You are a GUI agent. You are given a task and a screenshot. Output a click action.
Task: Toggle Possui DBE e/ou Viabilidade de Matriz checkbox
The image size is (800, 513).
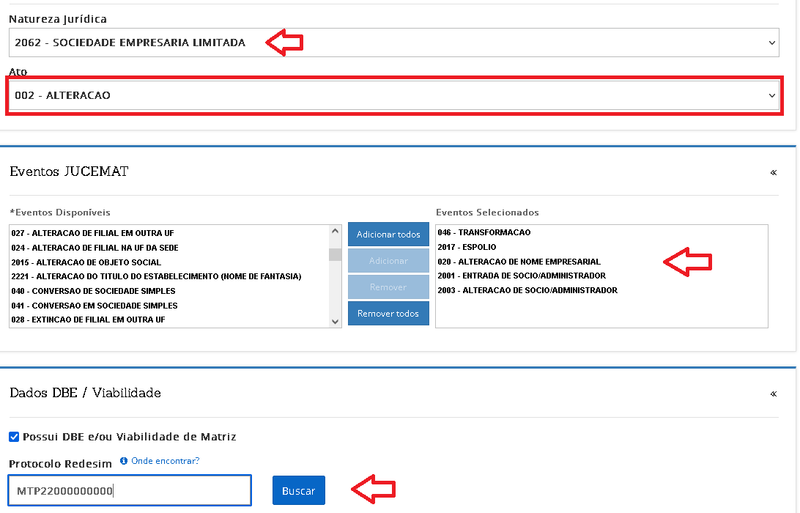click(x=13, y=437)
